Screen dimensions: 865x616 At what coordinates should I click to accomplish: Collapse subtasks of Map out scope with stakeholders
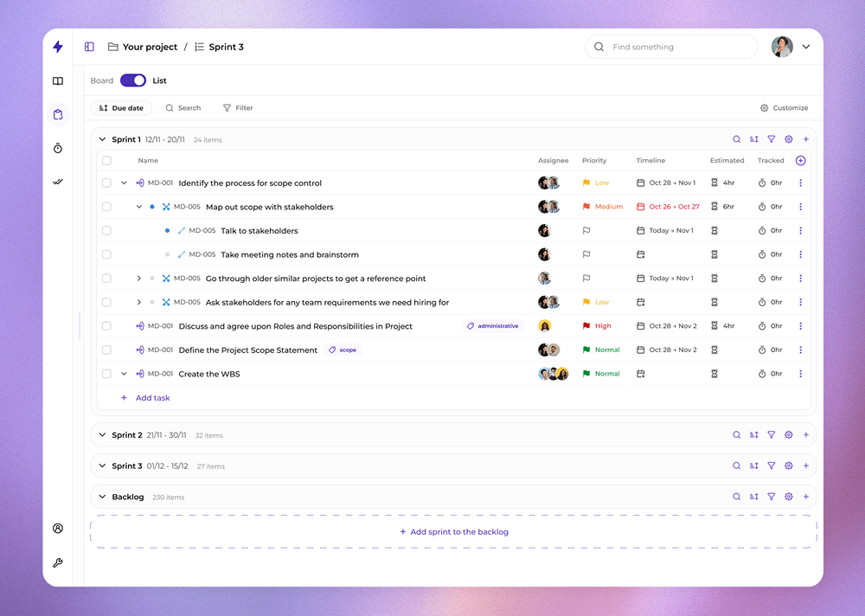point(139,207)
